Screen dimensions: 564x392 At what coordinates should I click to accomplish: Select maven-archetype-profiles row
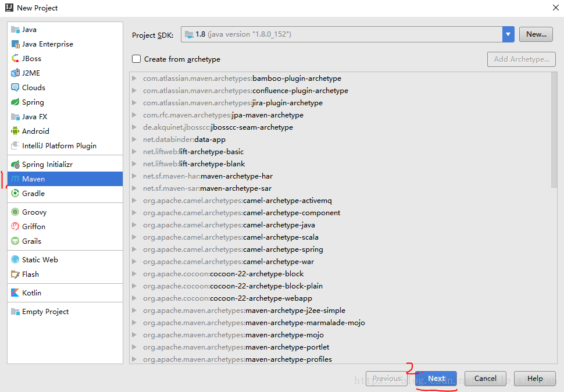340,358
